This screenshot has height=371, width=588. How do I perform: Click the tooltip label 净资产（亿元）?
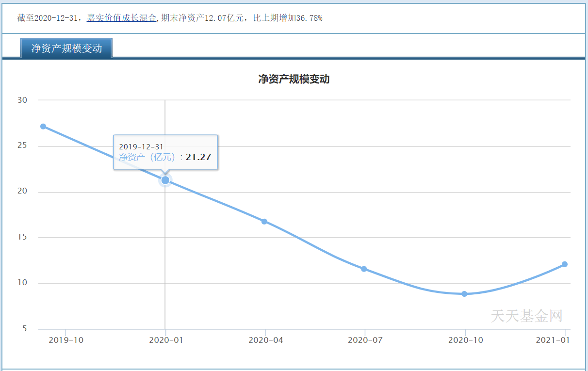148,157
